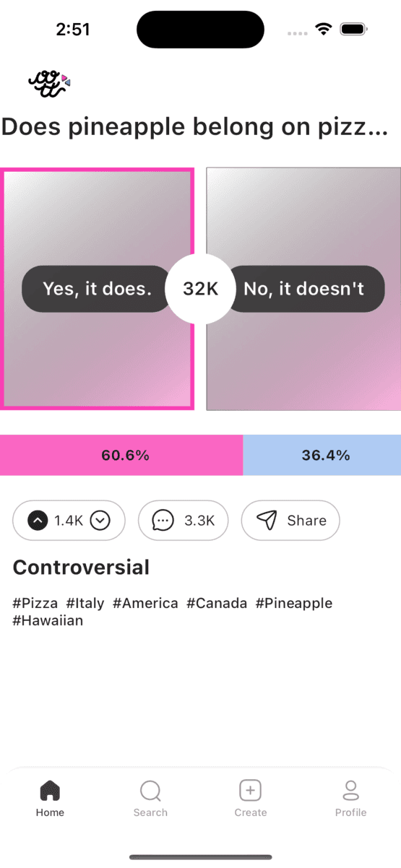Open the #Hawaiian hashtag
The width and height of the screenshot is (401, 868).
(x=48, y=620)
